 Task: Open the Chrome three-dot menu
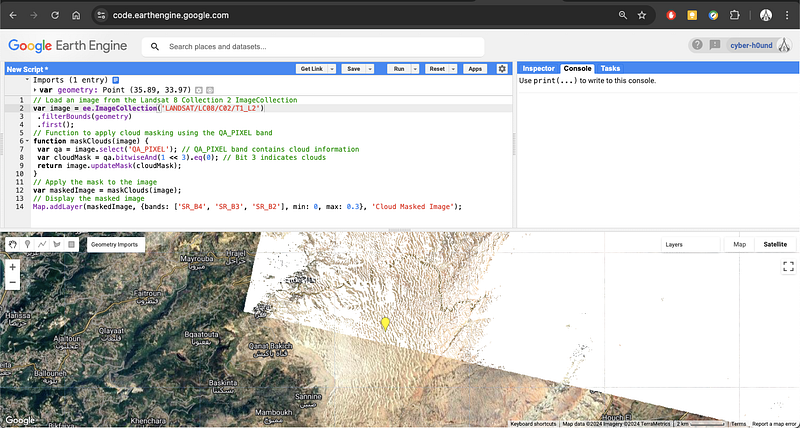tap(787, 15)
